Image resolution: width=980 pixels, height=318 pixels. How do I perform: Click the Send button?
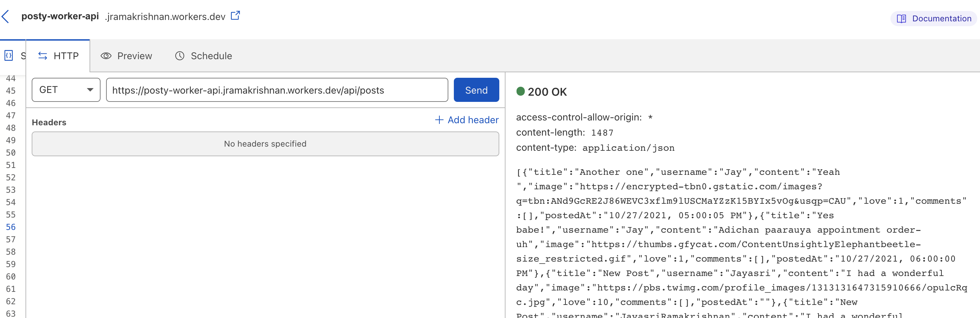tap(476, 90)
